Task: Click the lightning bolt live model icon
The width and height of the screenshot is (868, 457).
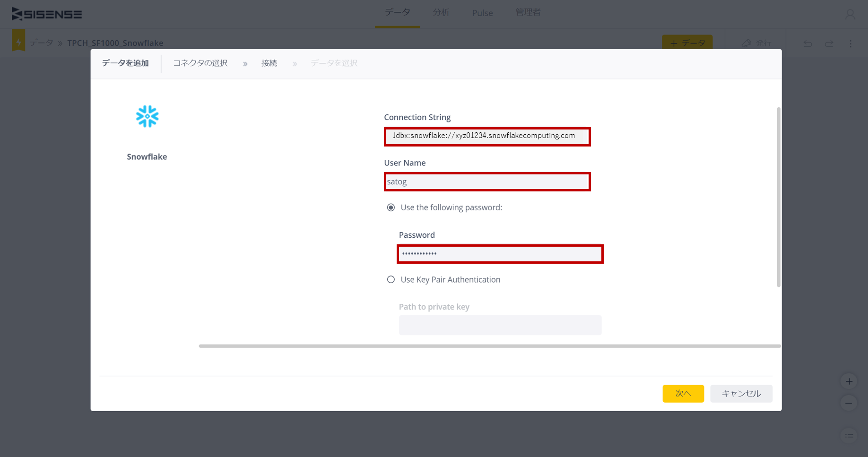Action: 18,42
